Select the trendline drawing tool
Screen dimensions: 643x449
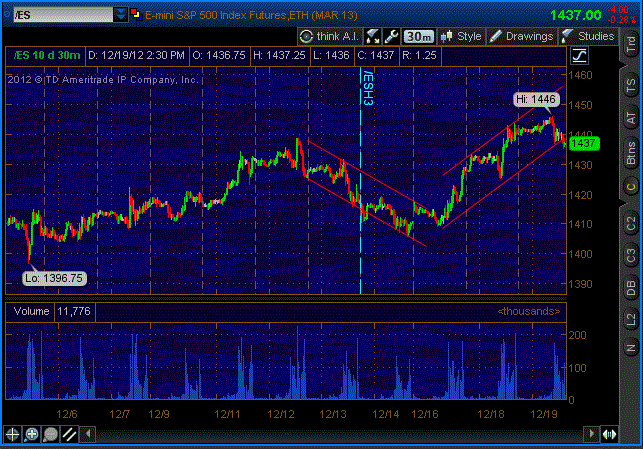pos(69,434)
